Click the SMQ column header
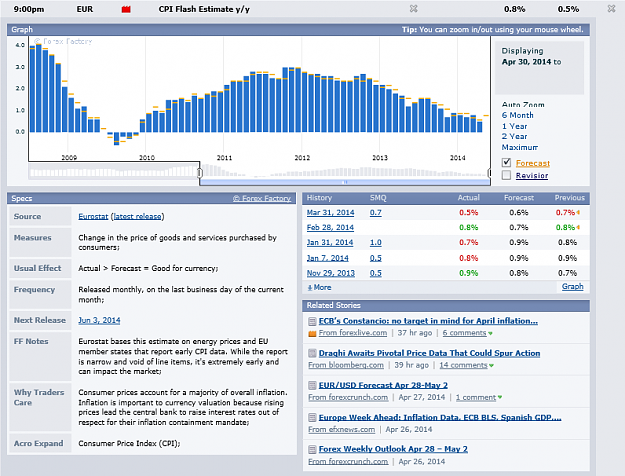 pyautogui.click(x=378, y=198)
